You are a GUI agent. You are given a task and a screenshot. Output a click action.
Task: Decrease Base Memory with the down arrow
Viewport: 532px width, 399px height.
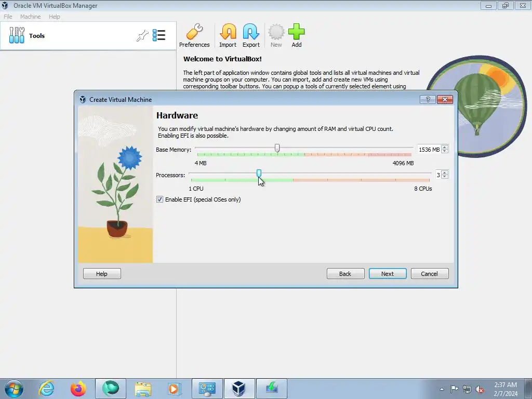(x=445, y=152)
